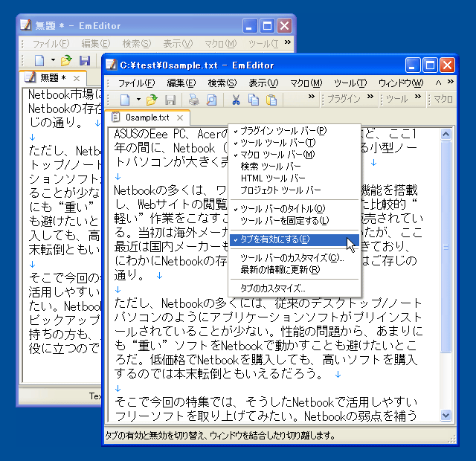Open New file dropdown arrow in background window
This screenshot has height=461, width=476.
(53, 60)
